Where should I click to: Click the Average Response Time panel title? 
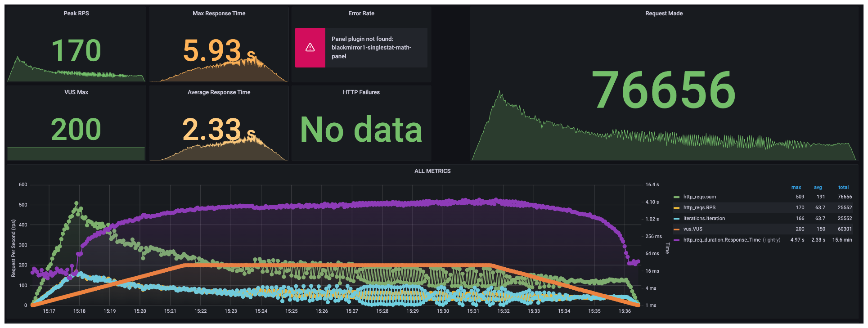pos(219,92)
